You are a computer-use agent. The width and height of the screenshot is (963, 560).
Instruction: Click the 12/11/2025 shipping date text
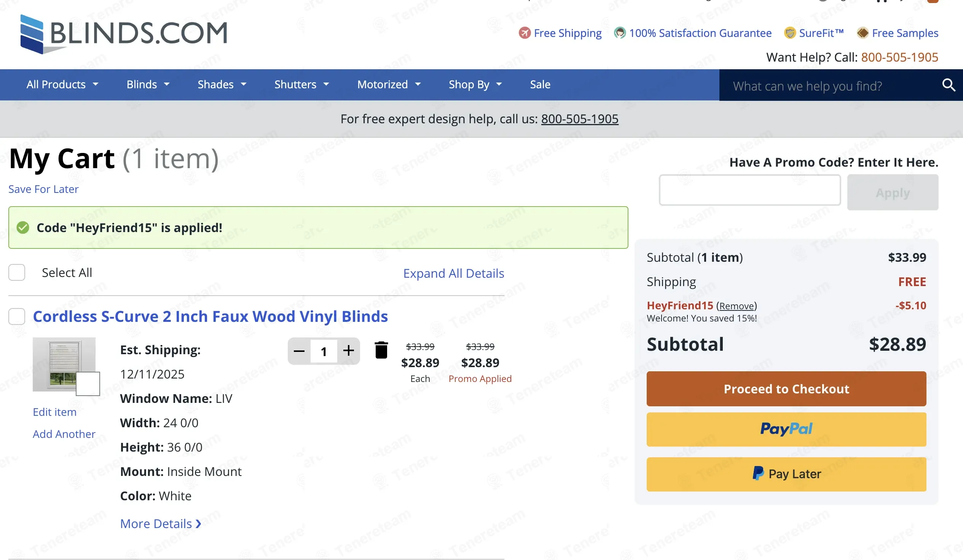coord(152,374)
